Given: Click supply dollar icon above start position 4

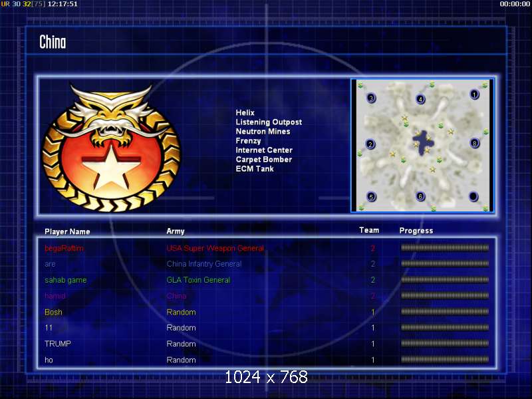Looking at the screenshot, I should tap(432, 84).
